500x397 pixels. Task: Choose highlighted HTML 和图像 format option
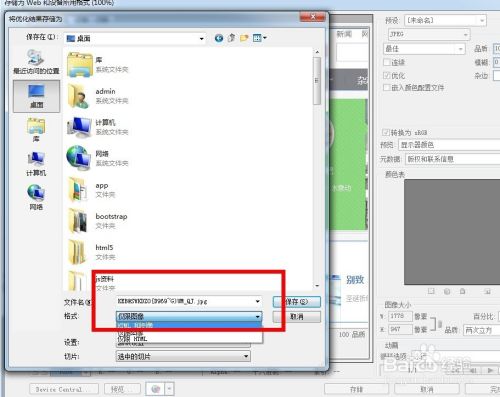coord(189,325)
